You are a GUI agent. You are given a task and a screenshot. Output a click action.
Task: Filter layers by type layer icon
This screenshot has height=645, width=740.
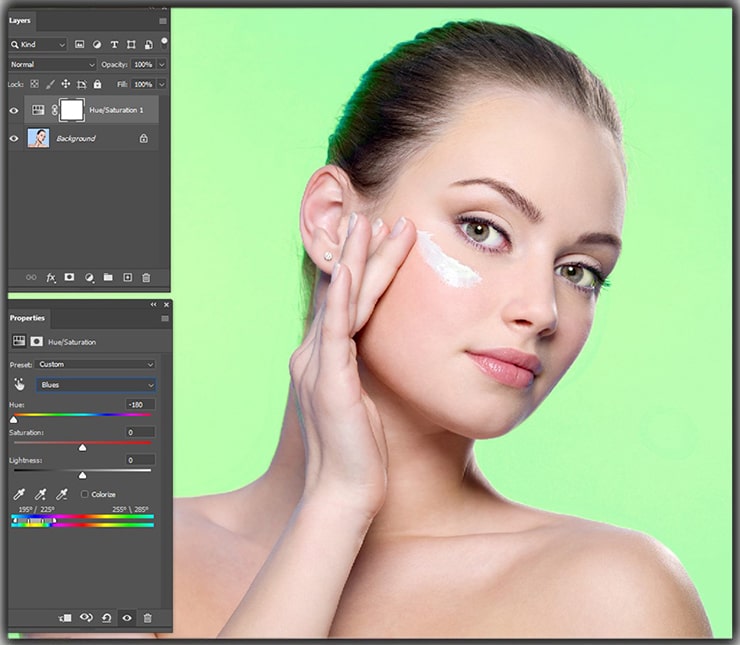coord(114,44)
